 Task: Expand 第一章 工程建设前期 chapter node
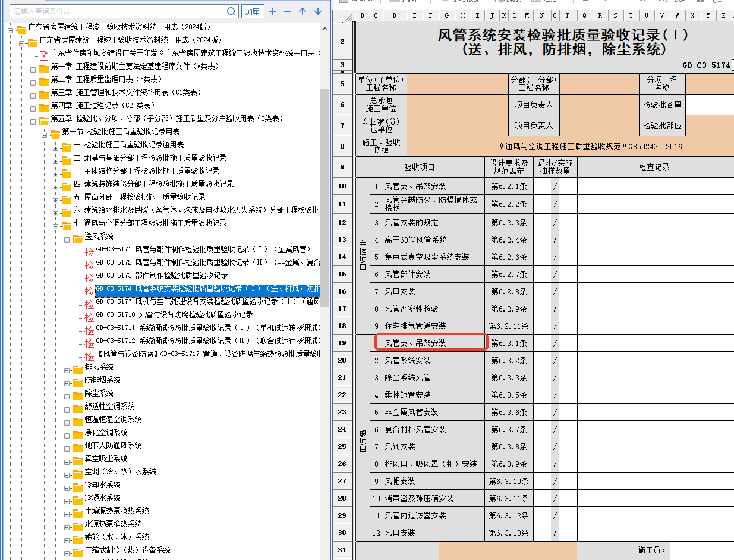(x=33, y=67)
